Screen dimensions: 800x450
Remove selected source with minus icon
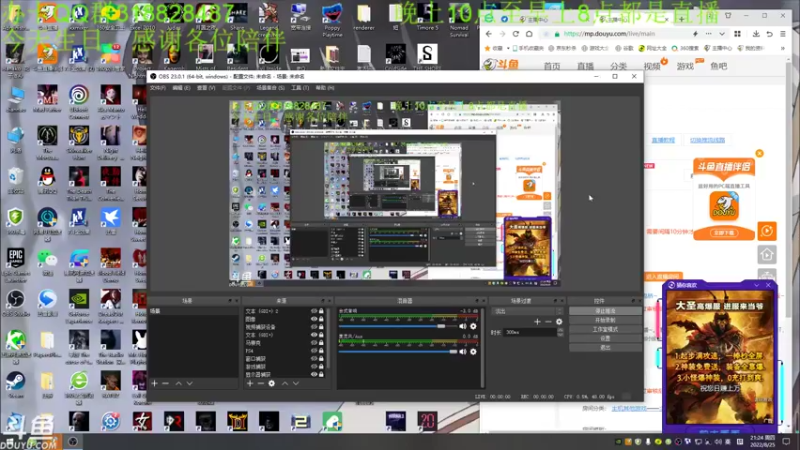261,383
